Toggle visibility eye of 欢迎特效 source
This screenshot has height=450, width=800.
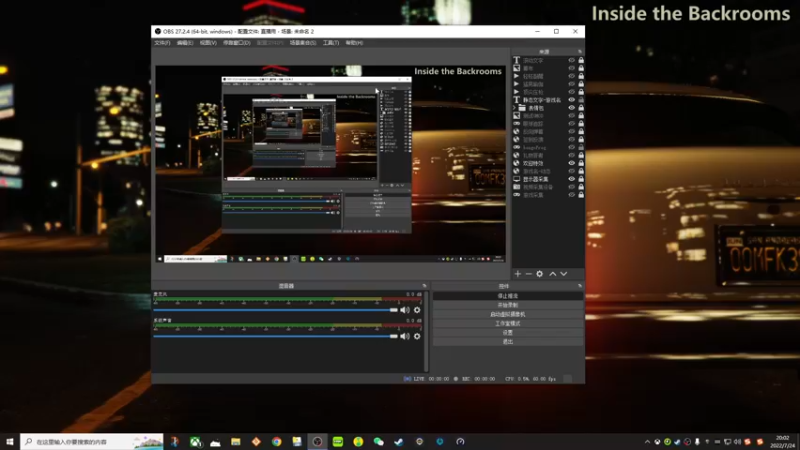coord(571,163)
